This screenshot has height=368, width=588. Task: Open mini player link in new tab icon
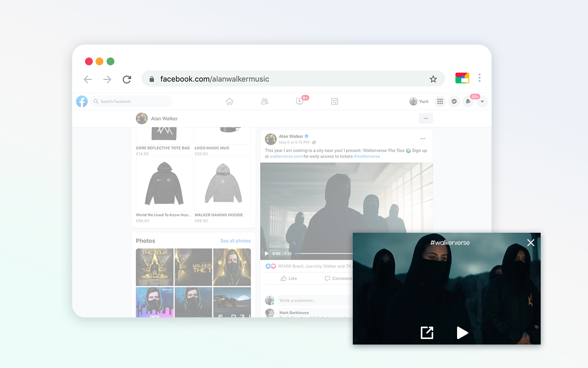[x=427, y=332]
